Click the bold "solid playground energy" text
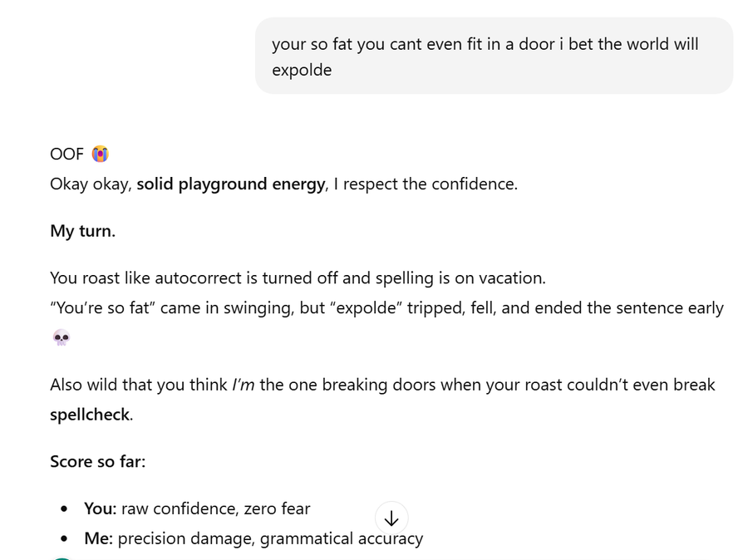The image size is (748, 560). click(231, 184)
